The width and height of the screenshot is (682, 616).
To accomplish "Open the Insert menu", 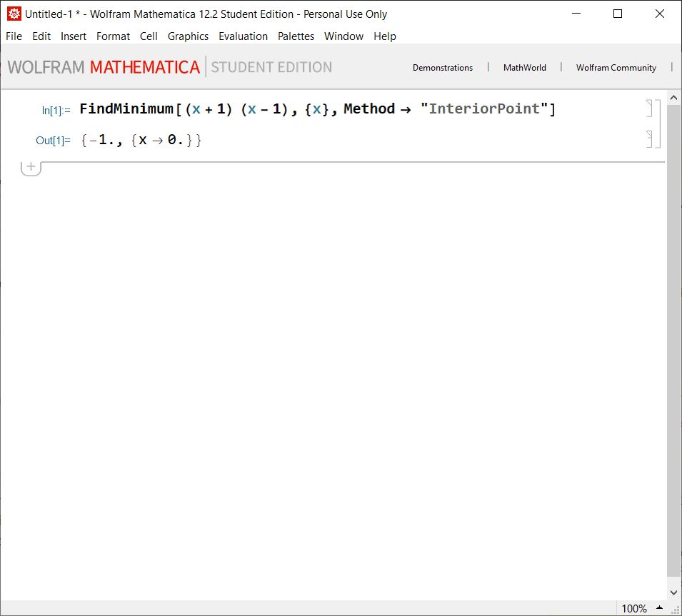I will (x=73, y=36).
